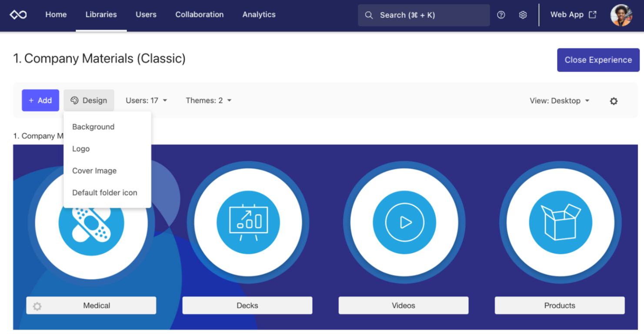Click the palette icon on Design button
This screenshot has width=644, height=334.
click(x=74, y=100)
